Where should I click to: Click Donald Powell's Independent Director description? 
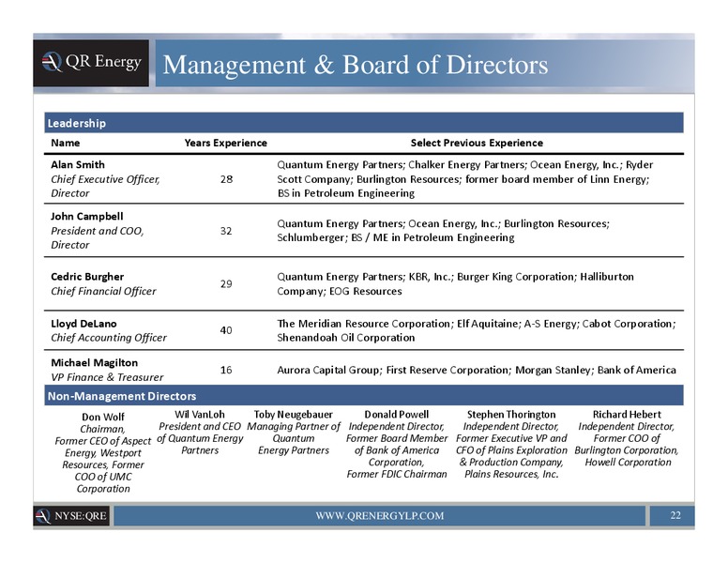397,450
